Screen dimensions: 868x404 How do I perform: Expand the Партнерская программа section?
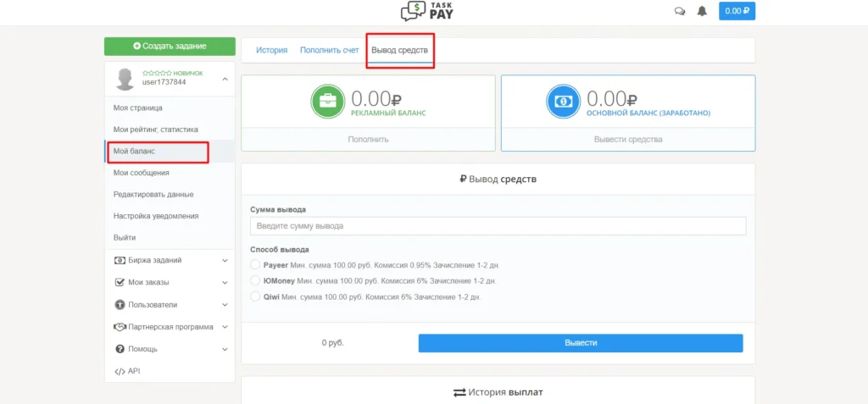(225, 327)
